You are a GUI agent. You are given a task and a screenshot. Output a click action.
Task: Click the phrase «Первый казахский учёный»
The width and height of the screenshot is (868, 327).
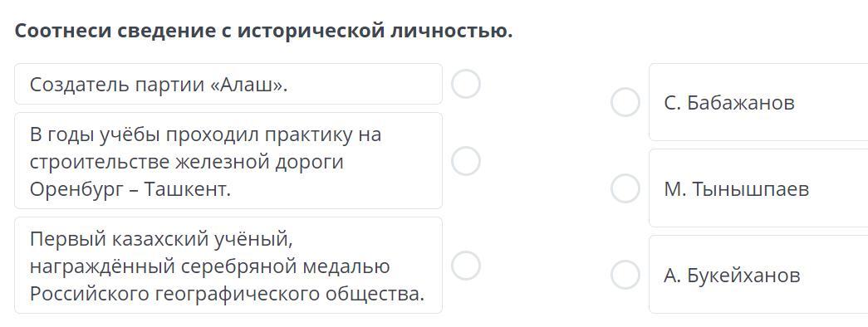pos(160,240)
